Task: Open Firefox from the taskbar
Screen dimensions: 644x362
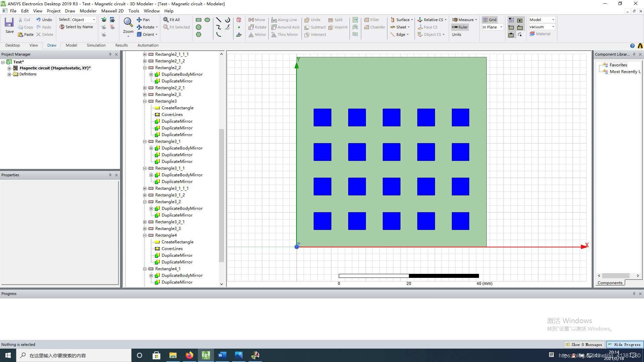Action: coord(190,355)
